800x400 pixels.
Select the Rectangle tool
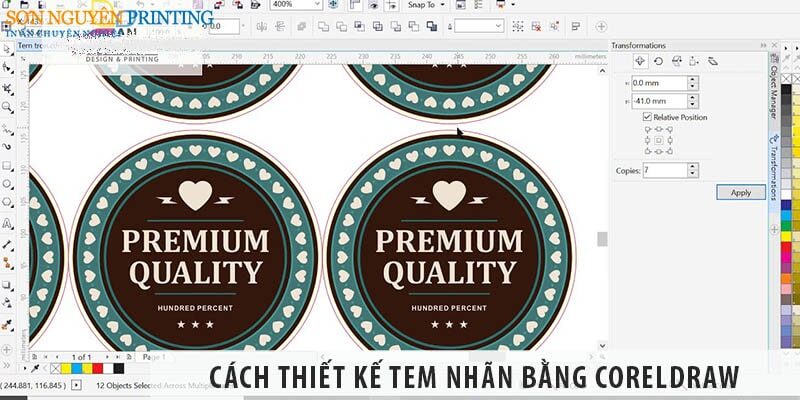tap(7, 166)
